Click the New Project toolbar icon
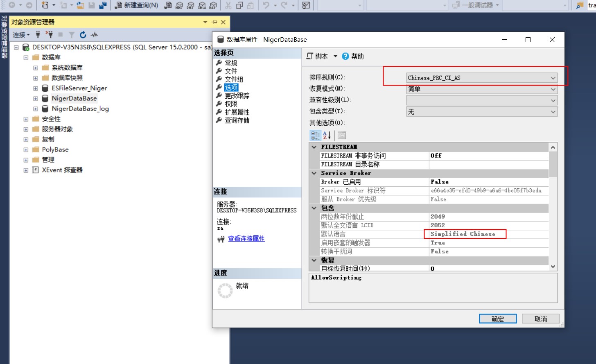 [45, 5]
